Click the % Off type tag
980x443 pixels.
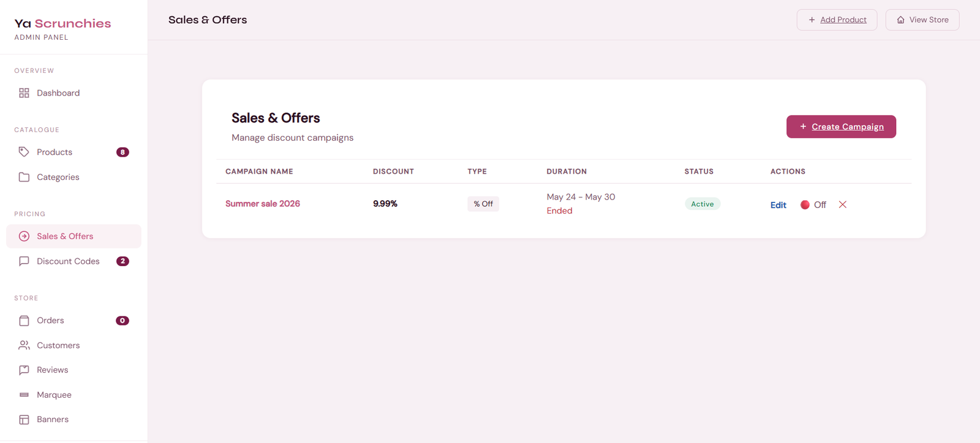(483, 204)
